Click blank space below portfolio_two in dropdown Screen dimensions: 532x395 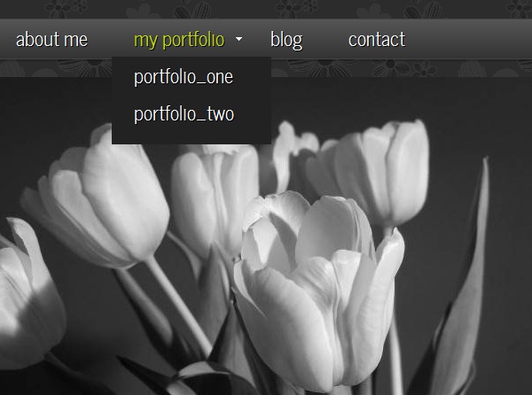191,135
